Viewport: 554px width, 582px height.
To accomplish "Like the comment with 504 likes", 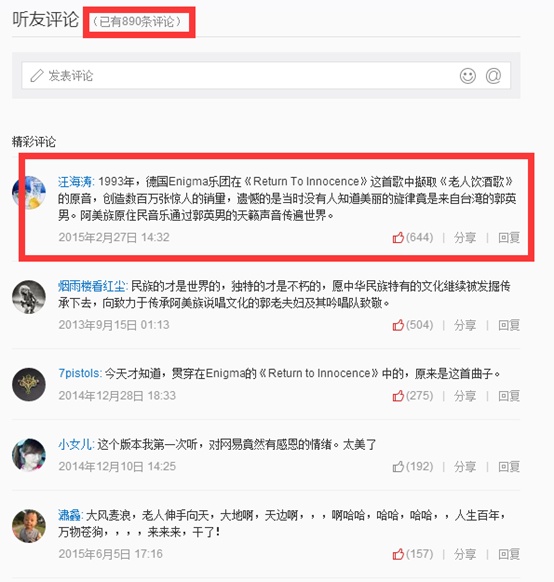I will click(398, 325).
